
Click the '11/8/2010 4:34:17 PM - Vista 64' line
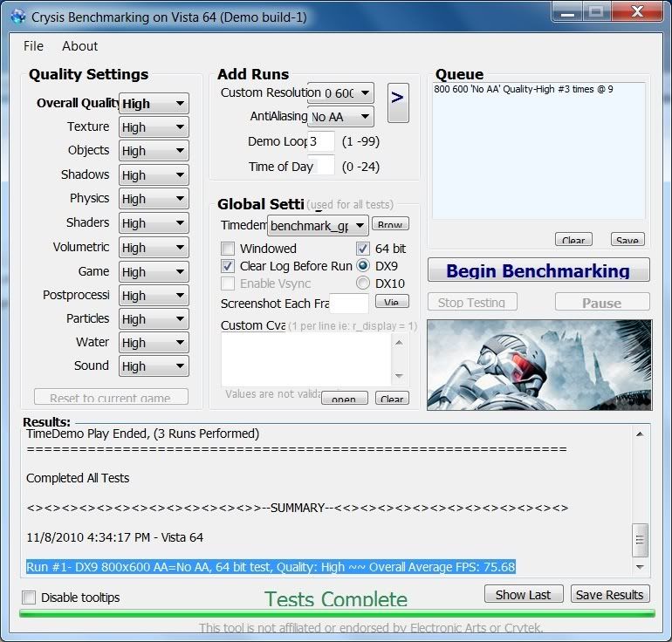[x=114, y=537]
